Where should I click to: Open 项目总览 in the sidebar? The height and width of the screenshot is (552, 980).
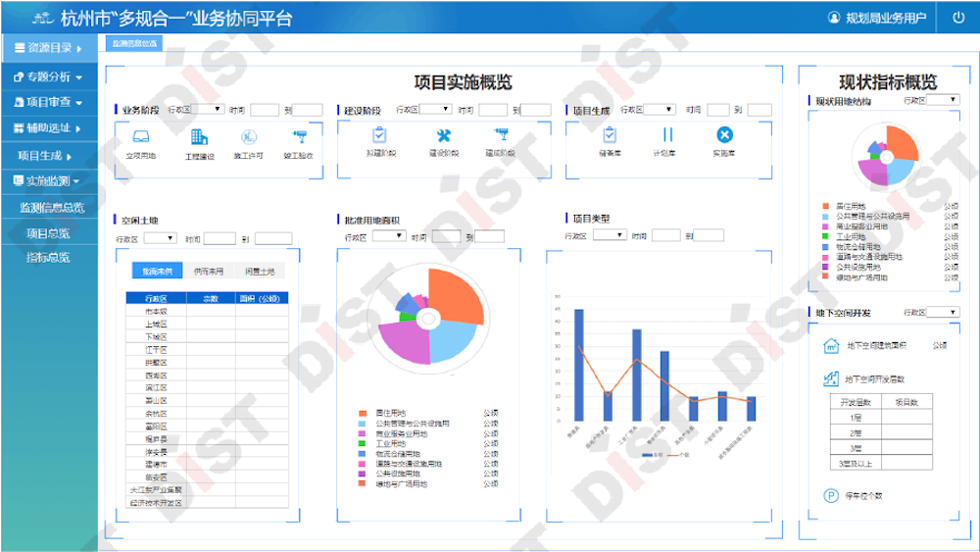[48, 232]
